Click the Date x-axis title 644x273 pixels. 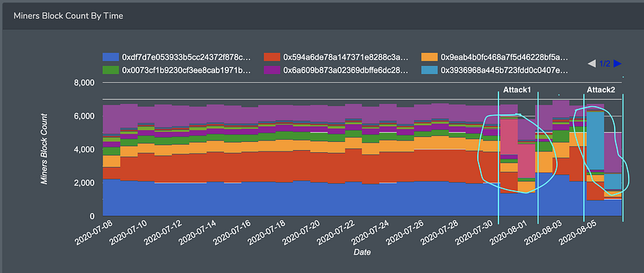coord(362,253)
